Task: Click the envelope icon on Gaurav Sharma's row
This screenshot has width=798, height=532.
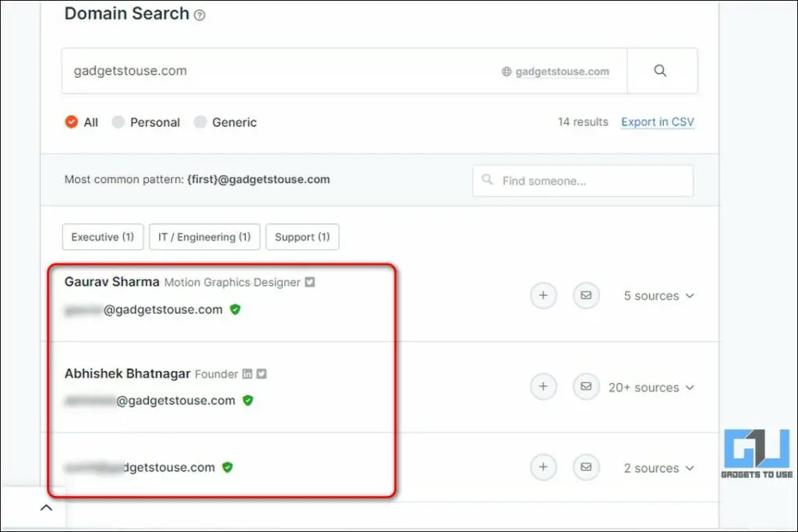Action: coord(586,296)
